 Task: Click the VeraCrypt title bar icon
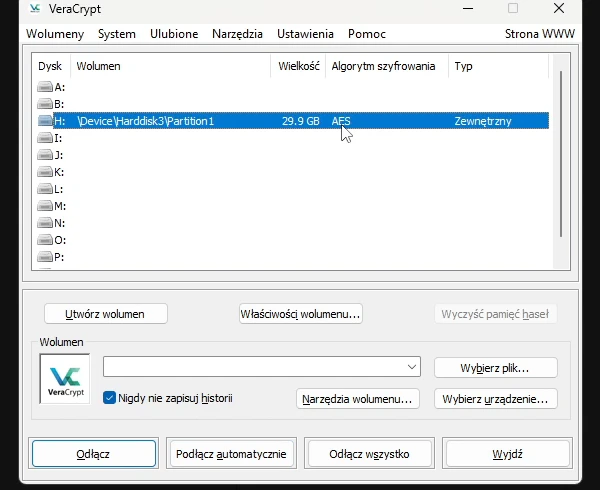[35, 8]
